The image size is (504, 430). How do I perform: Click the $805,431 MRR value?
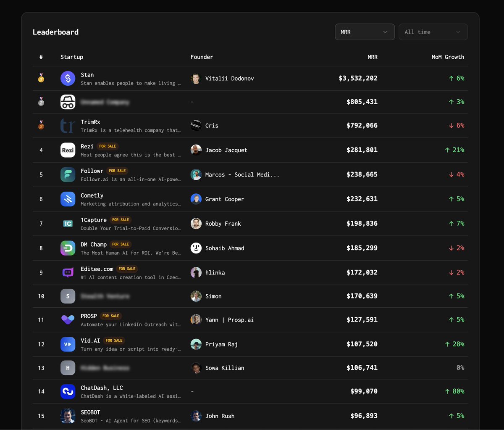coord(362,102)
